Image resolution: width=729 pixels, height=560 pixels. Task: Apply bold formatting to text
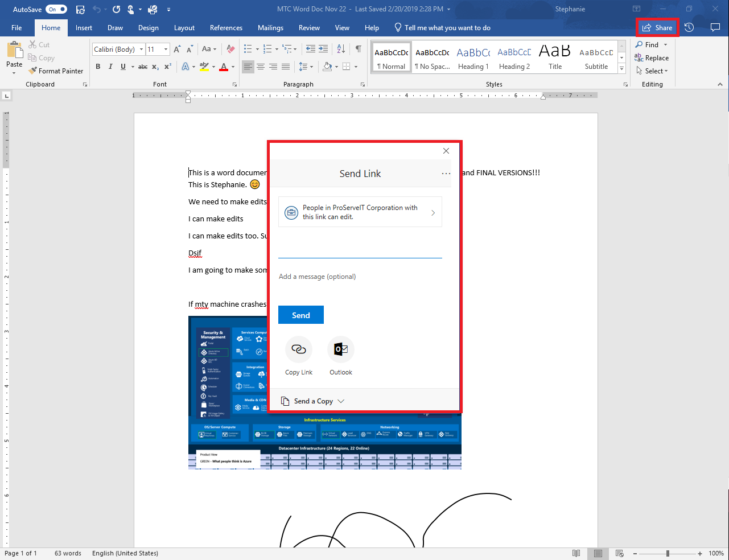(x=98, y=67)
